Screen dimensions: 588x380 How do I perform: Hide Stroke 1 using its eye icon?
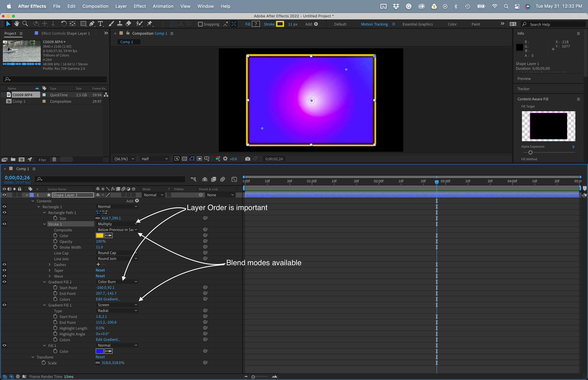(4, 224)
